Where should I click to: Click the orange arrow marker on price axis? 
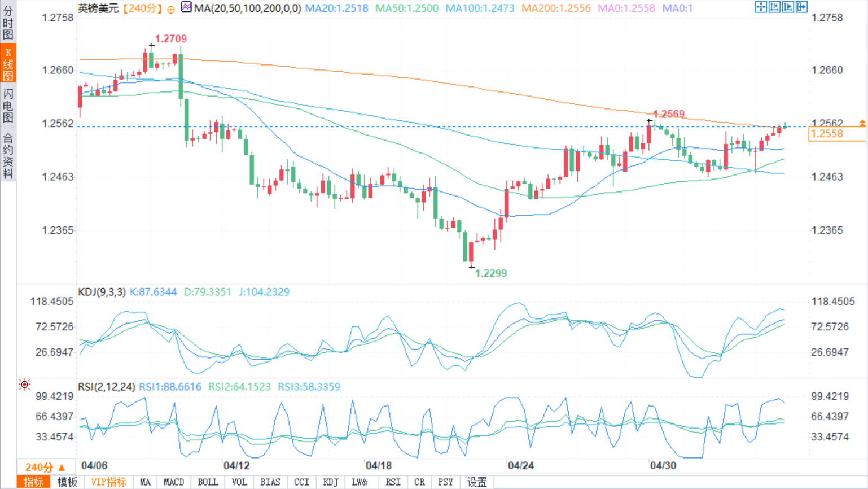point(862,123)
